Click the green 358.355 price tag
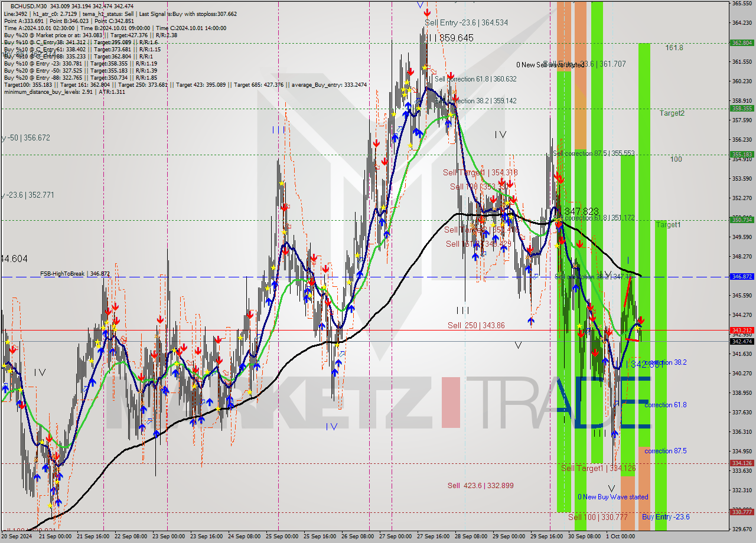 742,108
